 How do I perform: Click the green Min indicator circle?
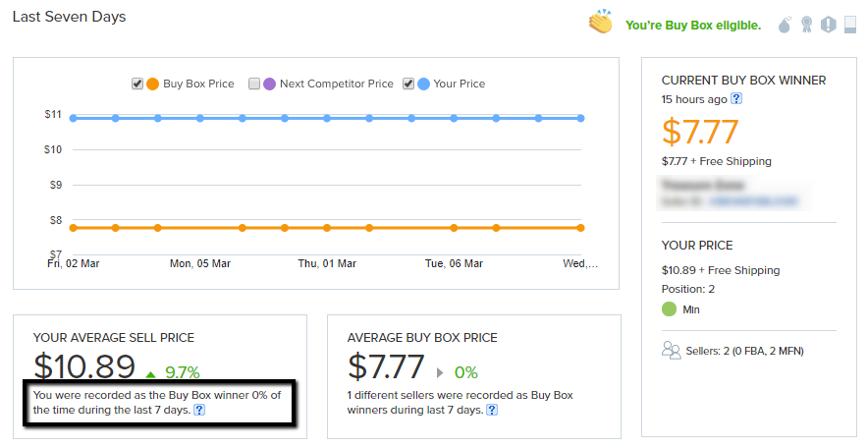670,309
